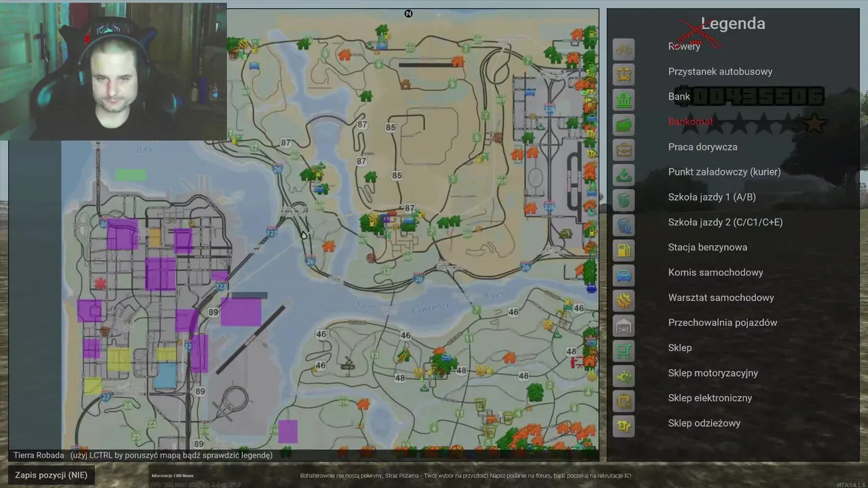Select the Szkoła jazdy 1 (A/B) icon
The image size is (868, 488).
point(624,199)
